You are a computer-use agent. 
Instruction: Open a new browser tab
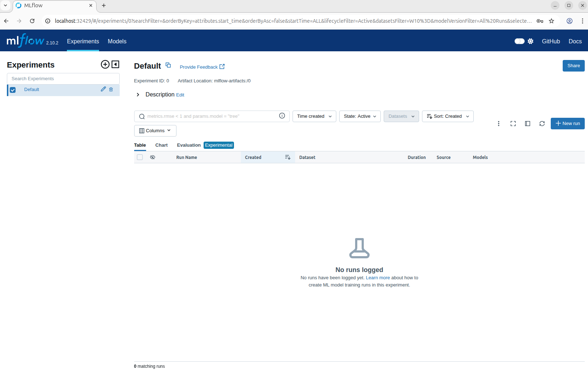click(x=104, y=5)
